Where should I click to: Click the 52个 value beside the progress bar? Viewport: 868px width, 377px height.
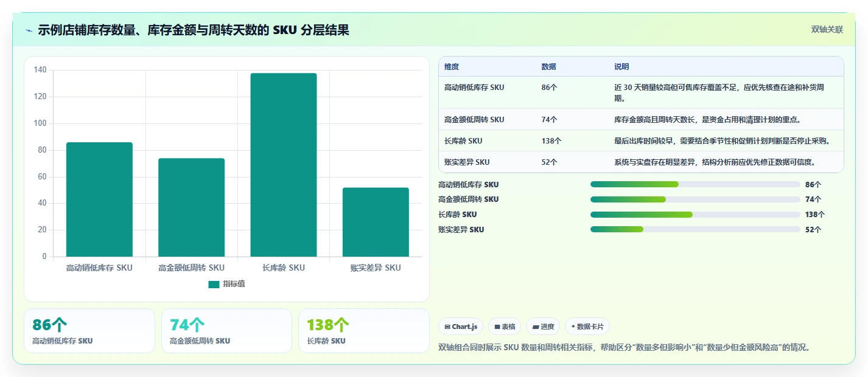click(x=813, y=230)
